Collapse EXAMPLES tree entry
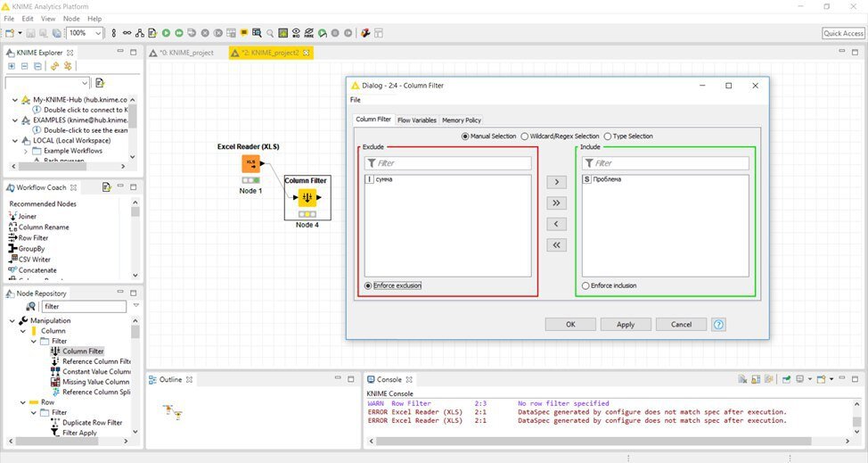Viewport: 868px width, 463px height. [15, 120]
